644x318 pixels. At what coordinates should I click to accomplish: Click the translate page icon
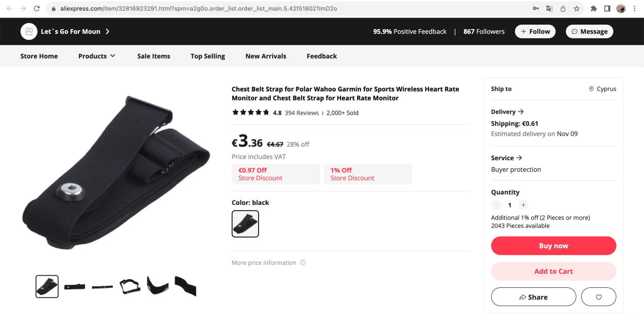[549, 9]
